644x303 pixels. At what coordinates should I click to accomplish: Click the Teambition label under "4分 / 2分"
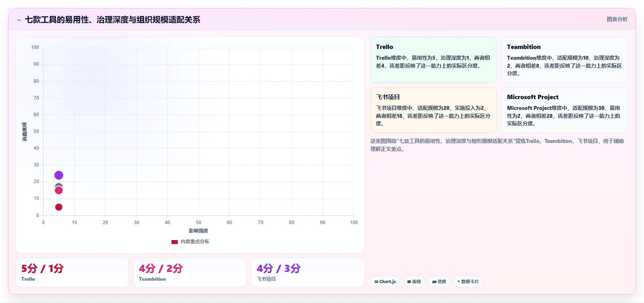pyautogui.click(x=152, y=279)
